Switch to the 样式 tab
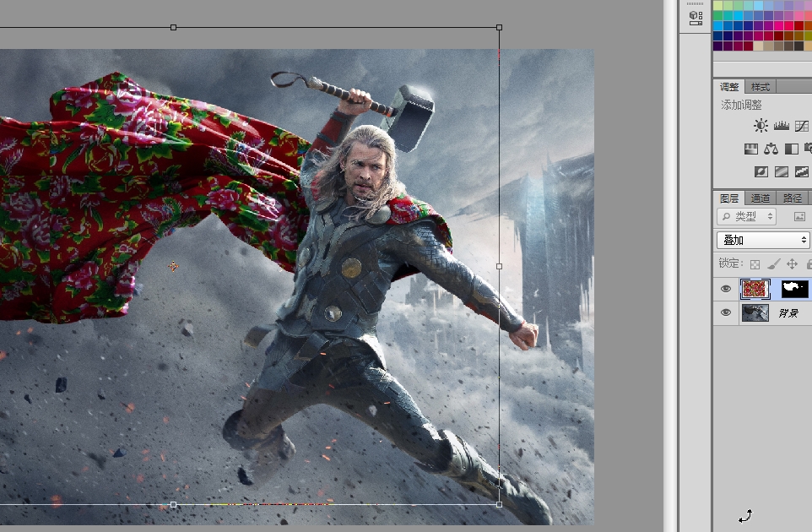The width and height of the screenshot is (812, 532). pyautogui.click(x=761, y=86)
